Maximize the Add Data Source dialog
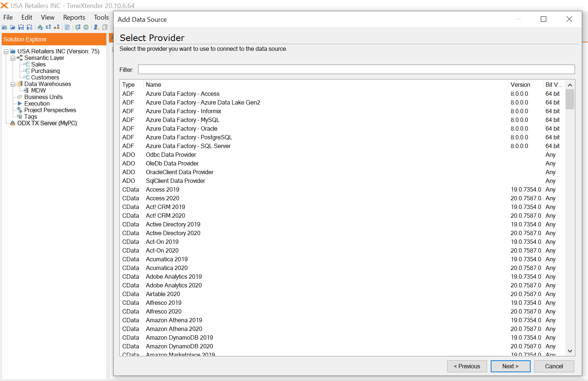Screen dimensions: 588x381 coord(543,19)
